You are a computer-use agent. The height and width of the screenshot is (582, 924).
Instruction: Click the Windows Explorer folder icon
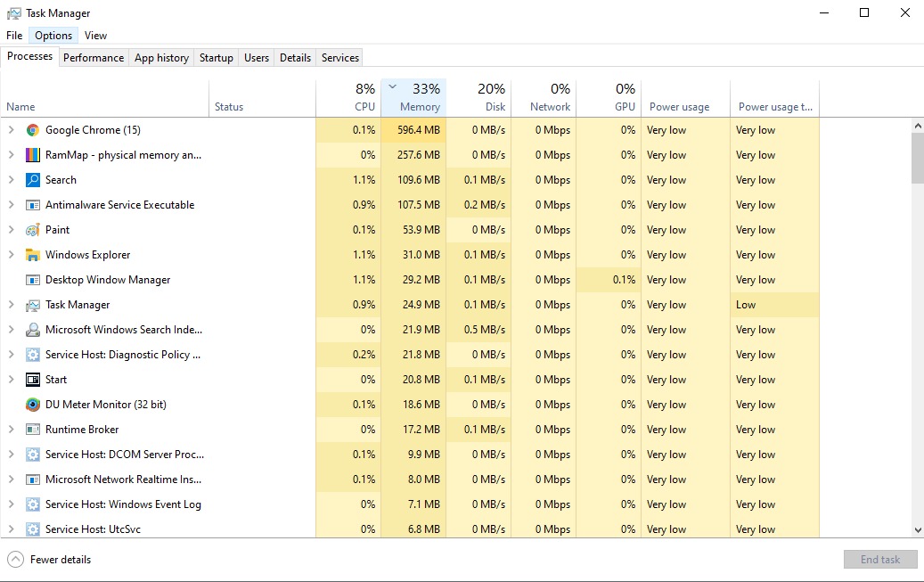32,255
